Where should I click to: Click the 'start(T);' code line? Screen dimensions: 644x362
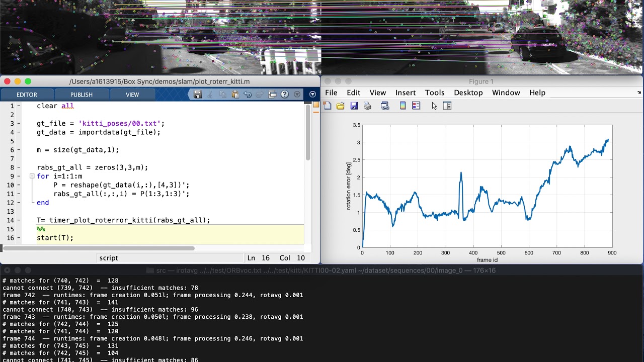55,238
